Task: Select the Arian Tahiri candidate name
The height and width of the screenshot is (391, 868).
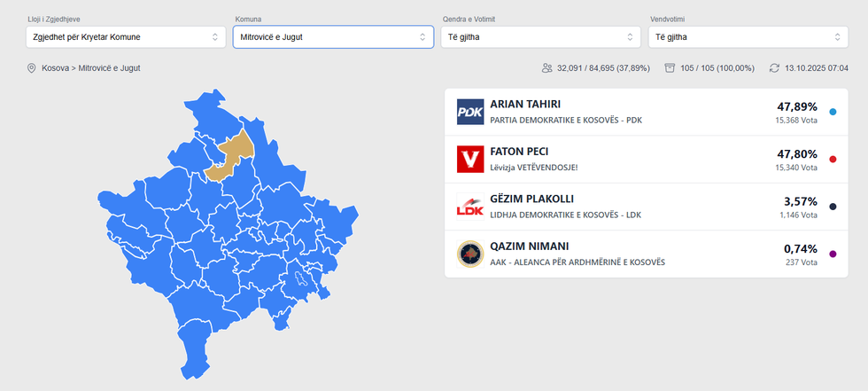Action: point(524,105)
